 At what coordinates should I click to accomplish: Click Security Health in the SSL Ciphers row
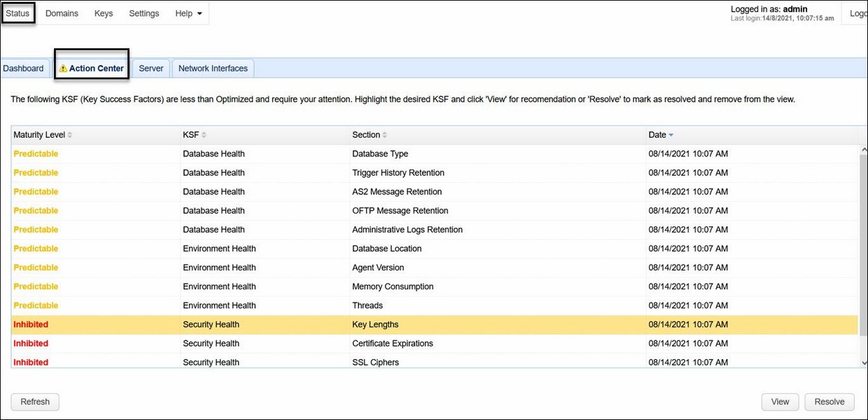pos(211,362)
